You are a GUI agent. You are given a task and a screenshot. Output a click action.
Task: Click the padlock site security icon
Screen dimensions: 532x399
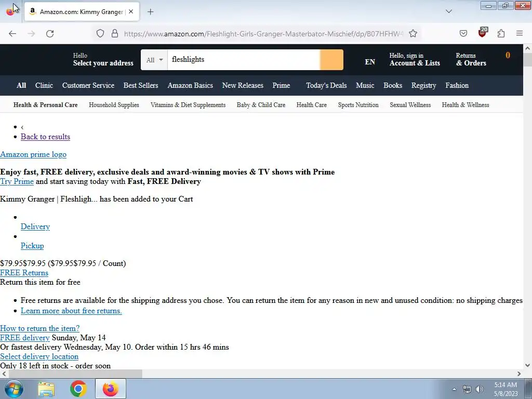point(115,34)
